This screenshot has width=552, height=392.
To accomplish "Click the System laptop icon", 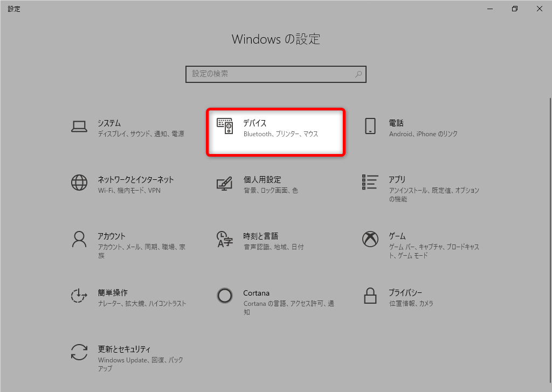I will (79, 127).
